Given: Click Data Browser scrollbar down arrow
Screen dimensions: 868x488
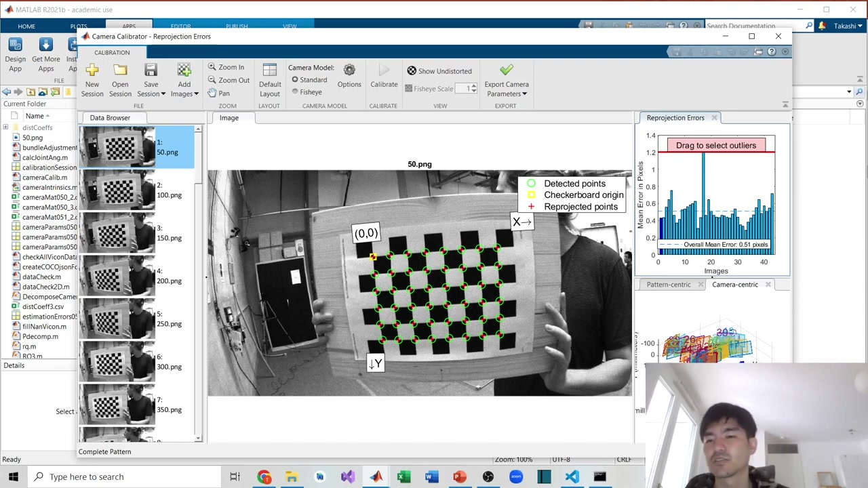Looking at the screenshot, I should (198, 439).
